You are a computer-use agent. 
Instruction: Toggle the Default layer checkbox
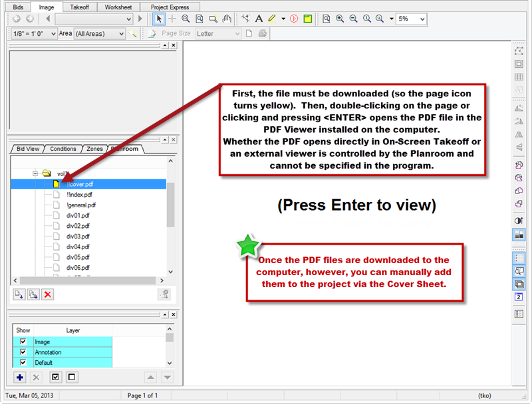click(x=23, y=362)
